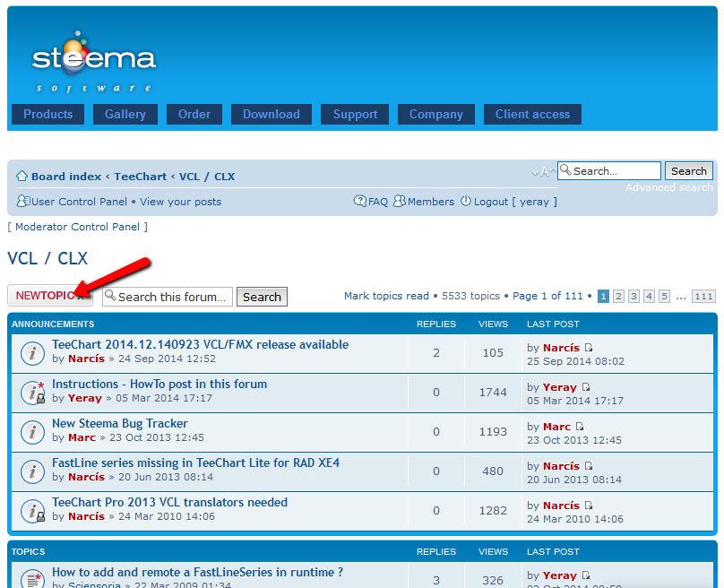724x588 pixels.
Task: Click the NEWTOPIC button
Action: click(50, 296)
